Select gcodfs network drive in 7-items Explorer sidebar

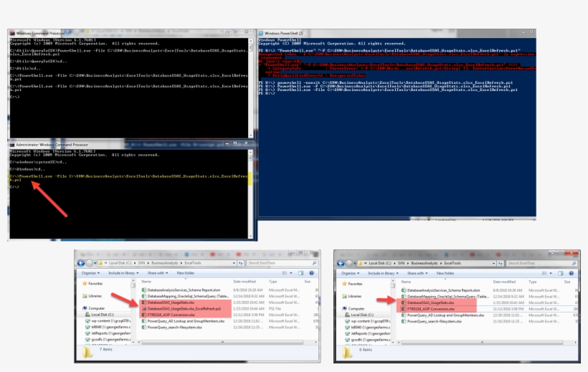click(108, 339)
